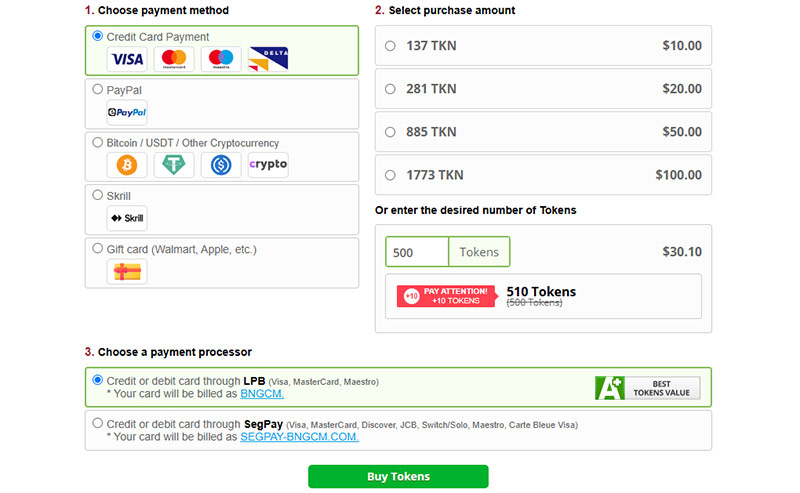Click the desired Tokens number input field

418,252
